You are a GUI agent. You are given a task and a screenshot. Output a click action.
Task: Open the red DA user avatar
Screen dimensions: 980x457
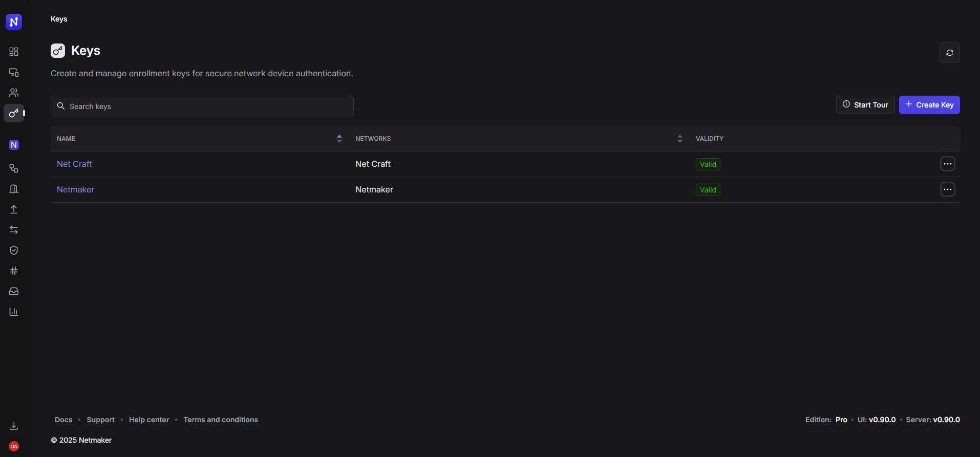[14, 446]
